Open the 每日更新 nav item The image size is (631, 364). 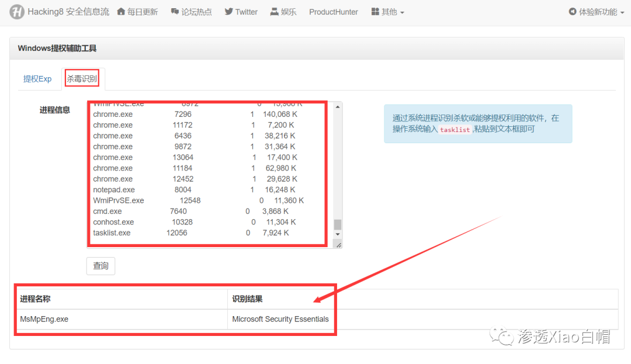click(143, 12)
